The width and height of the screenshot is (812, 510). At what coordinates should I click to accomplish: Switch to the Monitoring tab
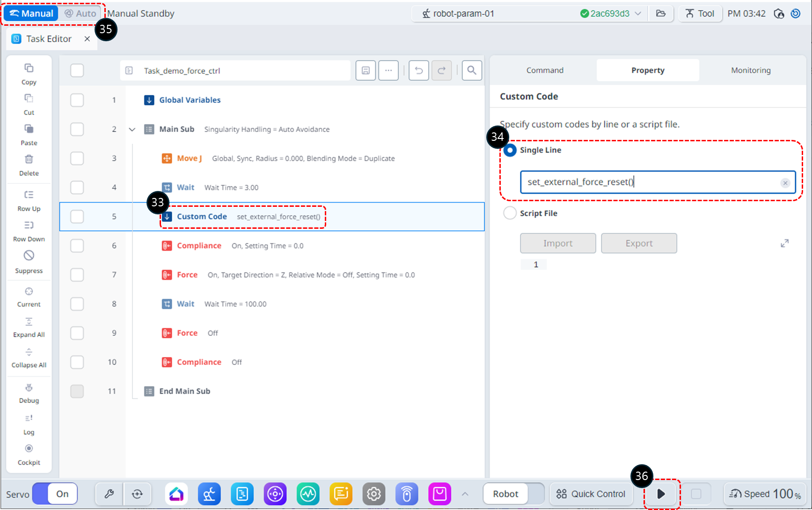click(750, 70)
